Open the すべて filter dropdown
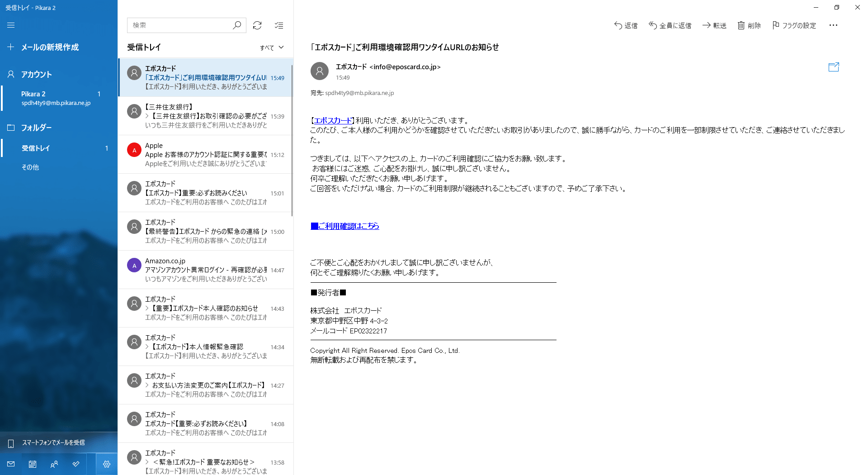868x475 pixels. click(272, 47)
